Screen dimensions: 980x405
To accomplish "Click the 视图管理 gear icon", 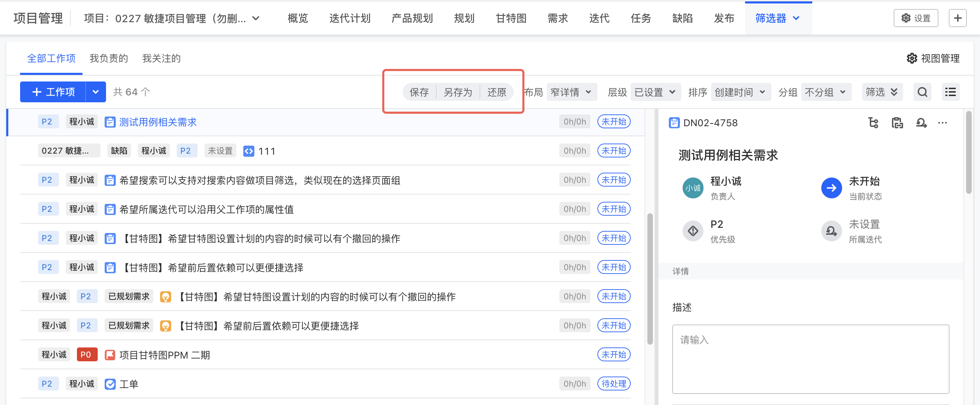I will pyautogui.click(x=912, y=58).
